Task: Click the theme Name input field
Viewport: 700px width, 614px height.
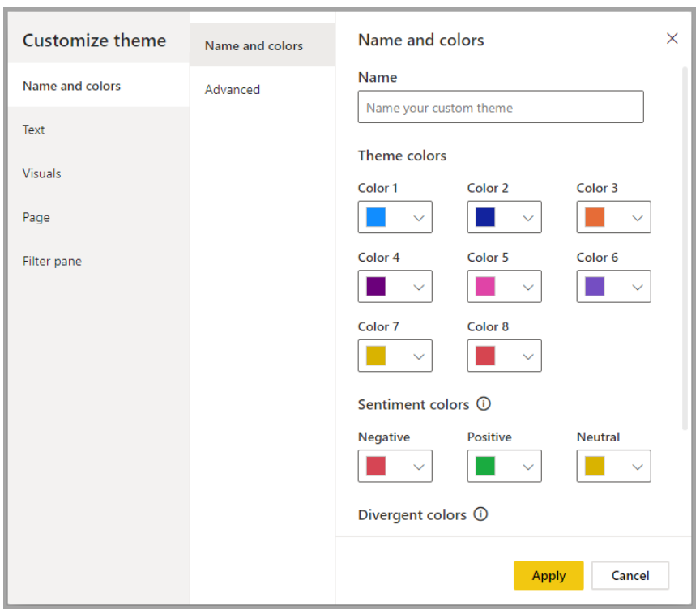Action: pos(500,107)
